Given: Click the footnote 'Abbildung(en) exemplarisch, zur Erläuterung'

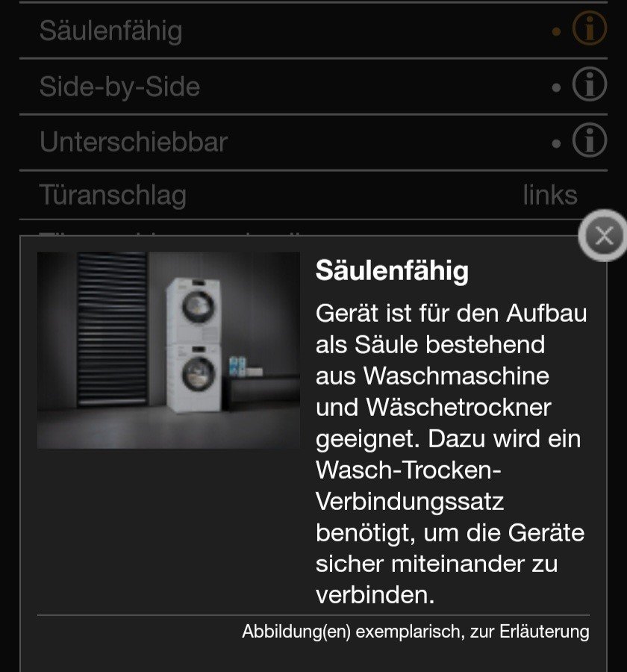Looking at the screenshot, I should click(416, 632).
